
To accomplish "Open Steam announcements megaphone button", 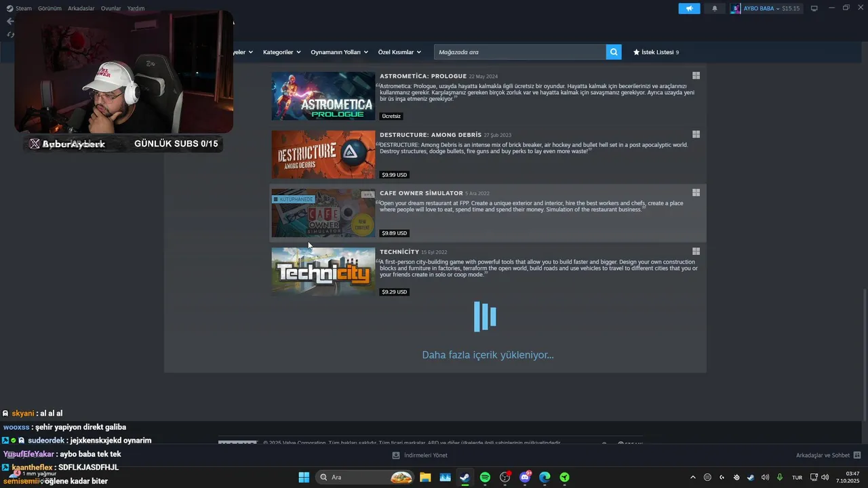I will [689, 8].
